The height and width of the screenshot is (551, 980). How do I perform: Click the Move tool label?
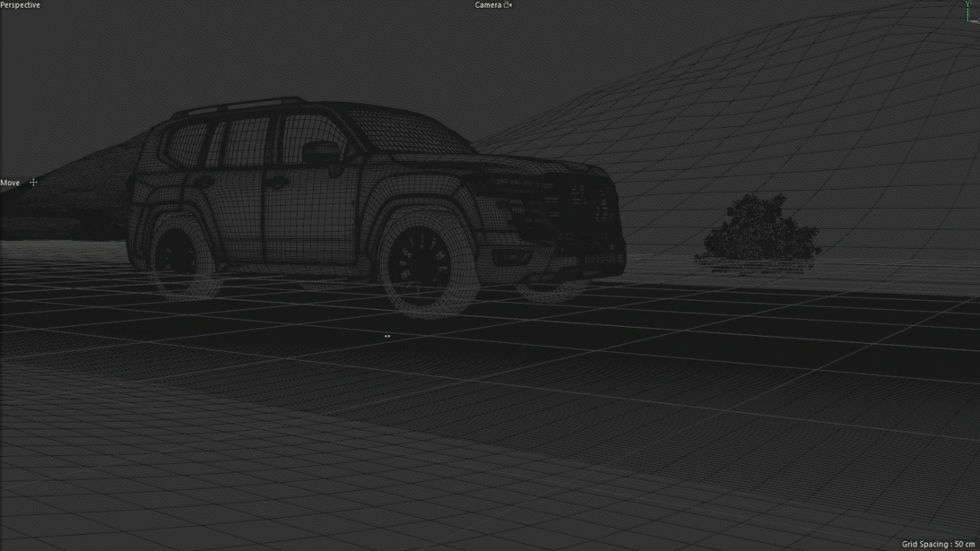tap(10, 183)
